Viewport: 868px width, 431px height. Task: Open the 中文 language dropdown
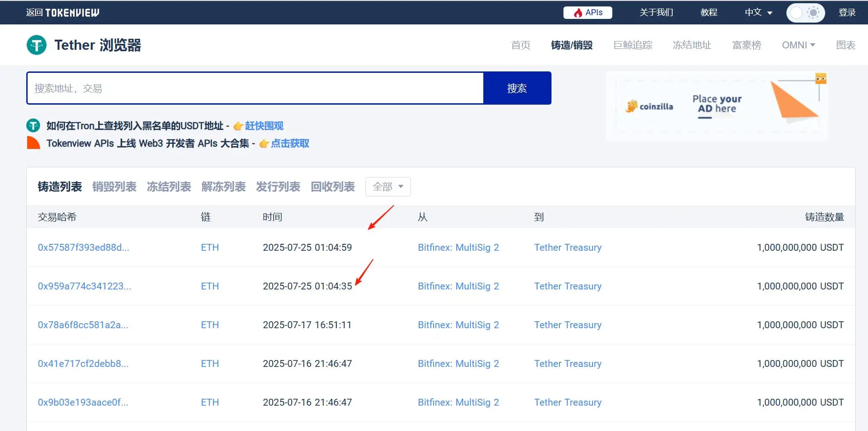758,12
